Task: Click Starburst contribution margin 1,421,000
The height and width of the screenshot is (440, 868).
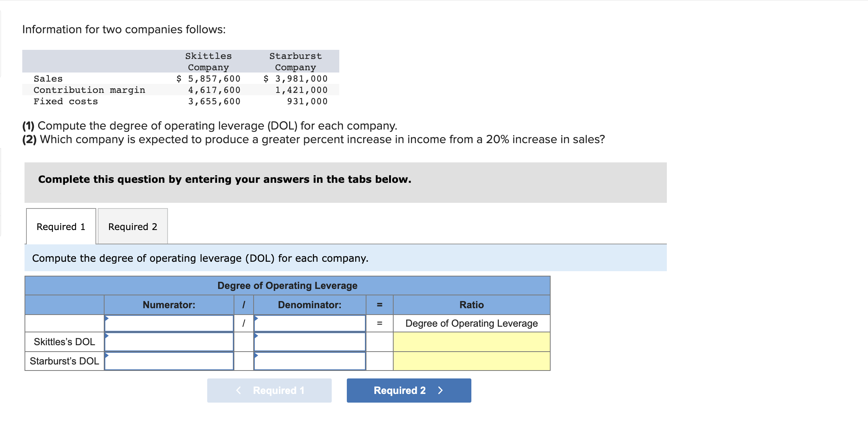Action: 301,90
